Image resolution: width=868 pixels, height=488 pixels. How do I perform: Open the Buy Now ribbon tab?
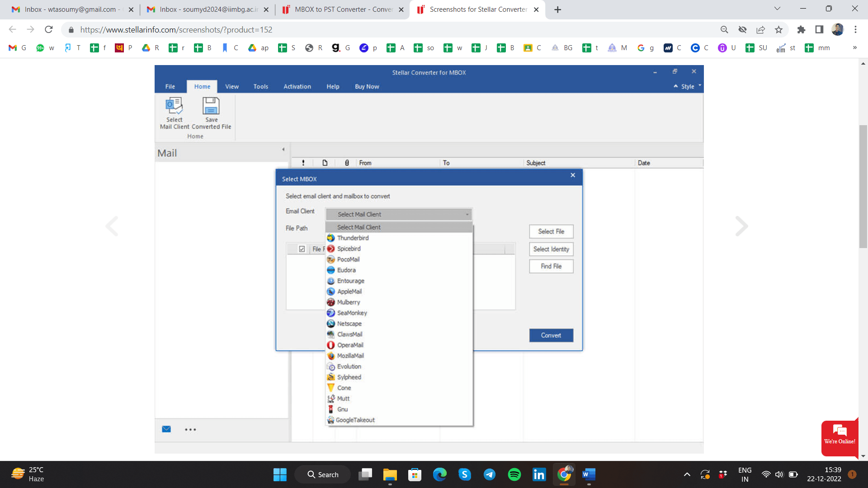coord(367,86)
